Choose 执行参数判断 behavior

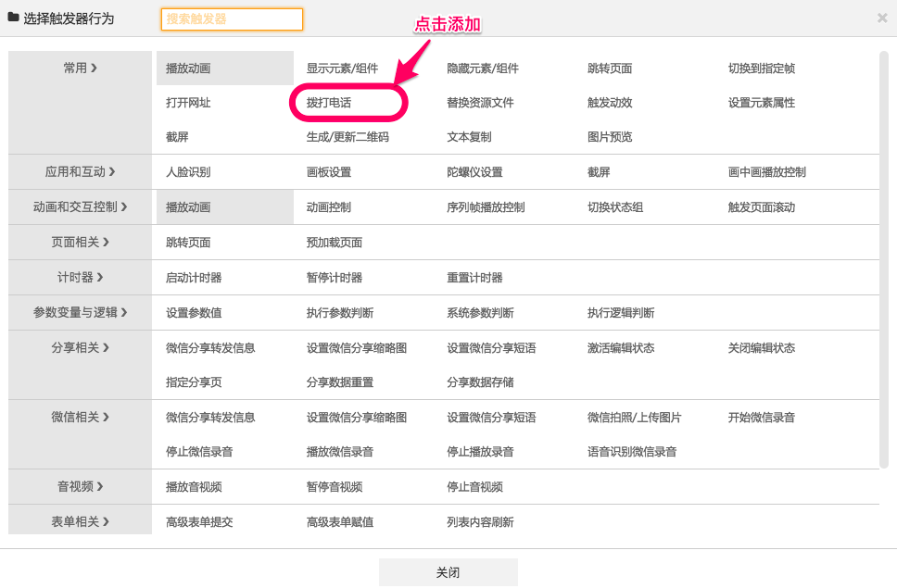(340, 313)
